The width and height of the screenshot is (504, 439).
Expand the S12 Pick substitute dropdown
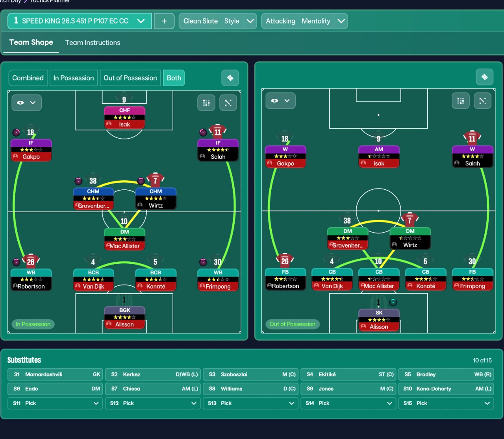[x=153, y=403]
